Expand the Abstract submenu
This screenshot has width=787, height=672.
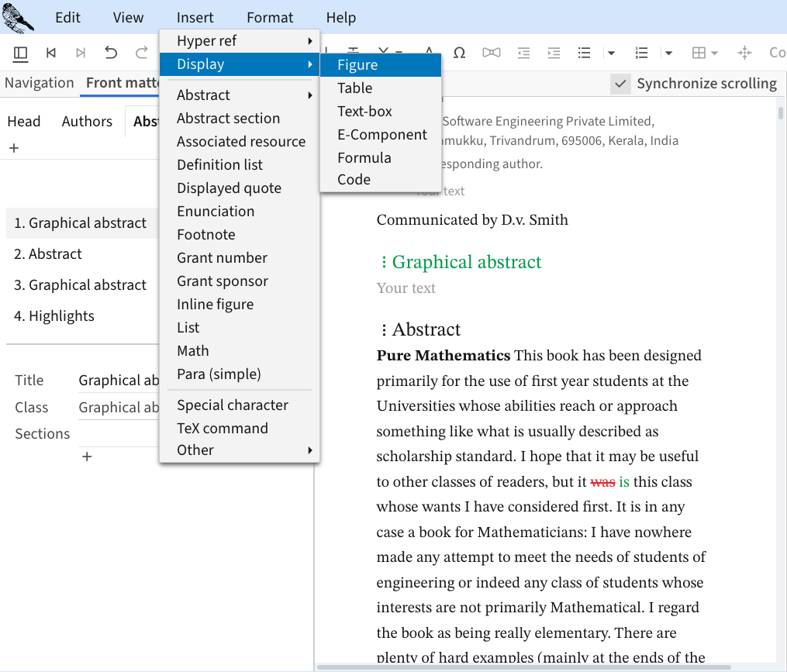(x=239, y=95)
